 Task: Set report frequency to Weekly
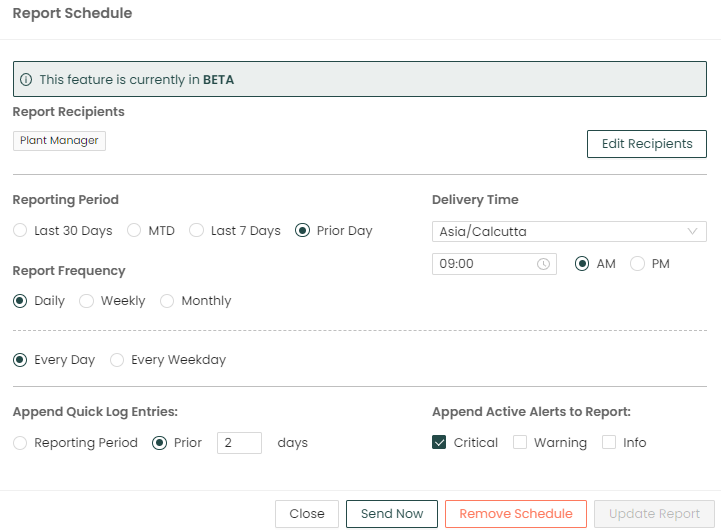[x=87, y=300]
